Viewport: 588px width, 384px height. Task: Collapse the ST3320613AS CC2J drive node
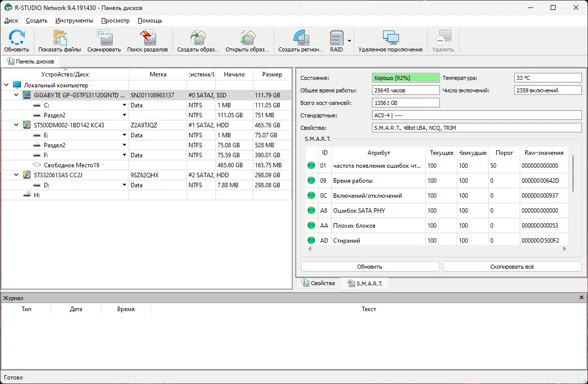[16, 175]
